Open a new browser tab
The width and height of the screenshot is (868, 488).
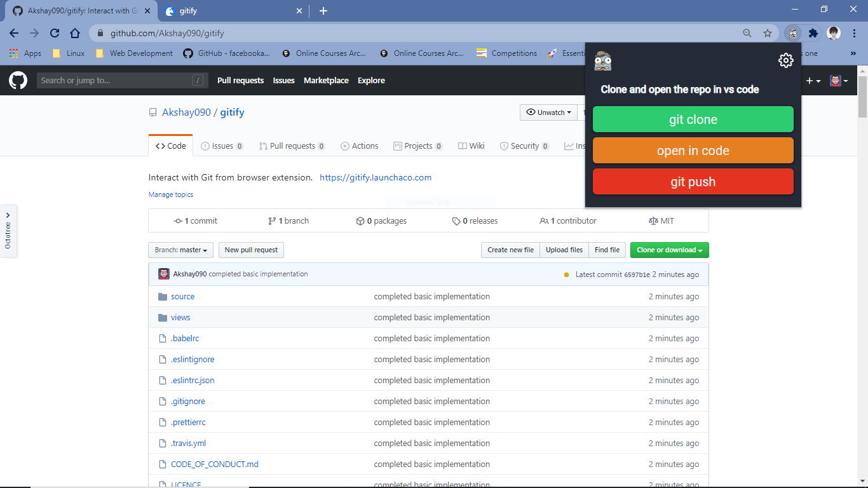tap(323, 11)
